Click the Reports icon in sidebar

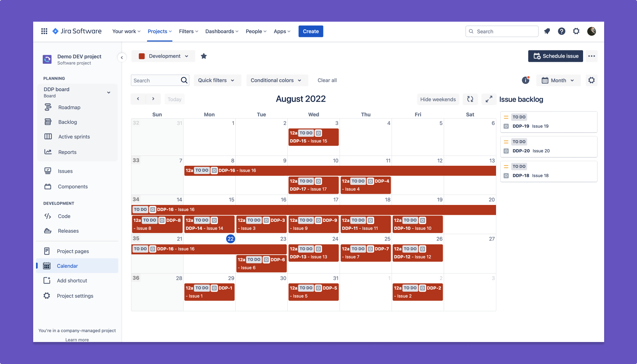pos(48,152)
